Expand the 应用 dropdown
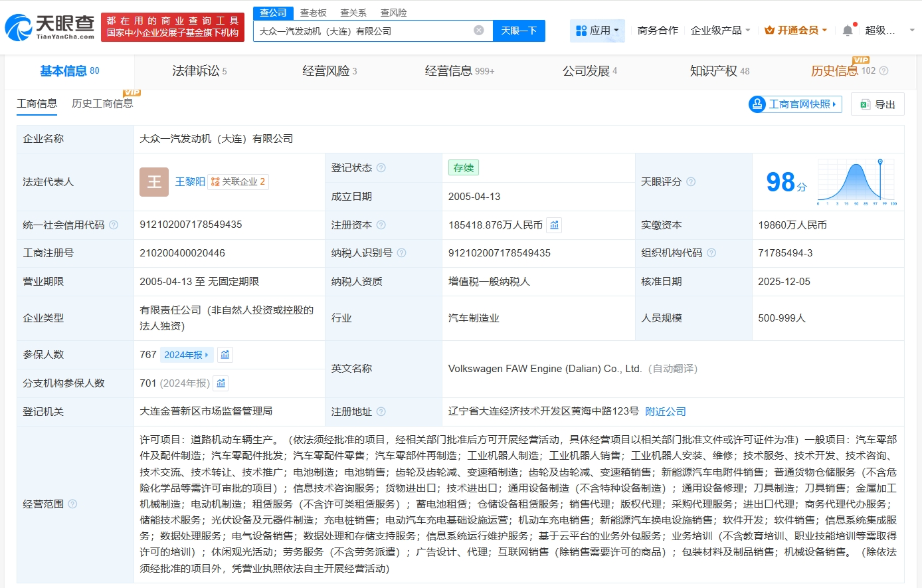 (597, 31)
